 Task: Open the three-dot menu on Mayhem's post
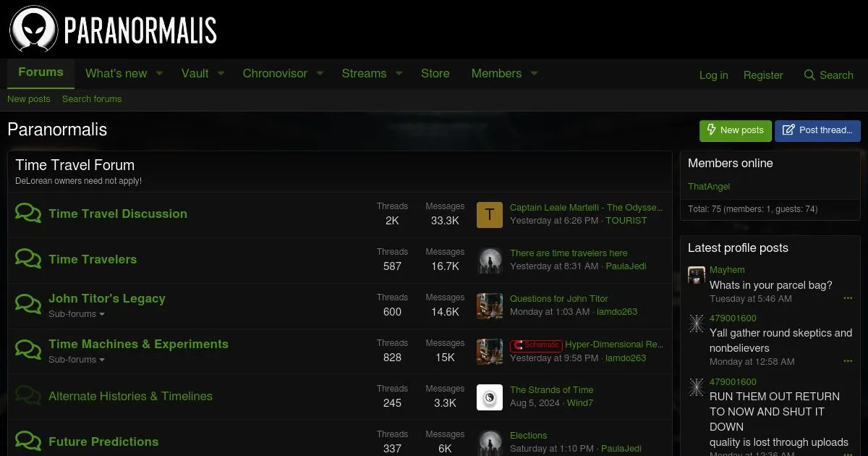[848, 298]
